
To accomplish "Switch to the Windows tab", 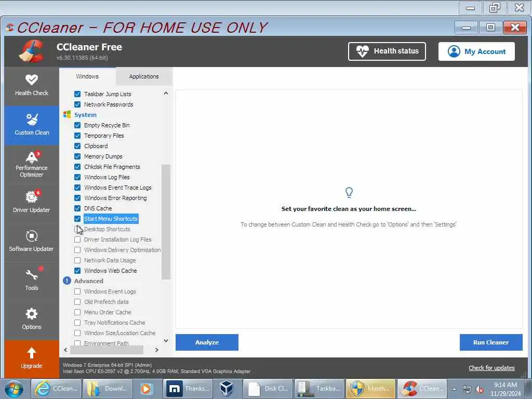I will point(87,76).
